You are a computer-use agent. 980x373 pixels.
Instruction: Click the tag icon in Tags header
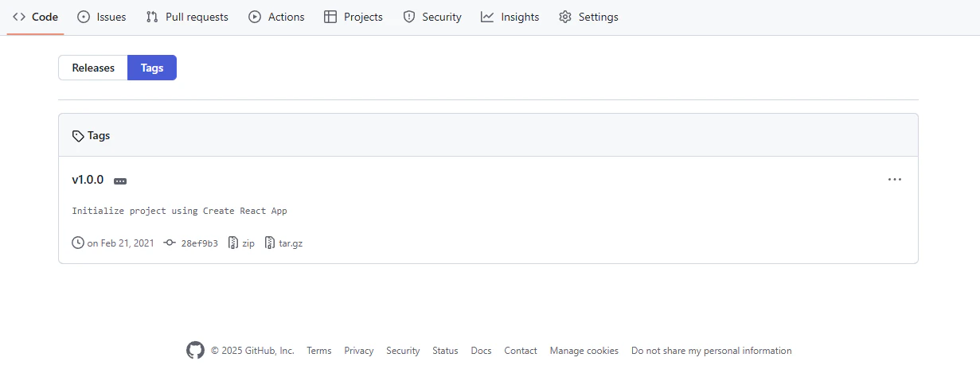click(78, 136)
